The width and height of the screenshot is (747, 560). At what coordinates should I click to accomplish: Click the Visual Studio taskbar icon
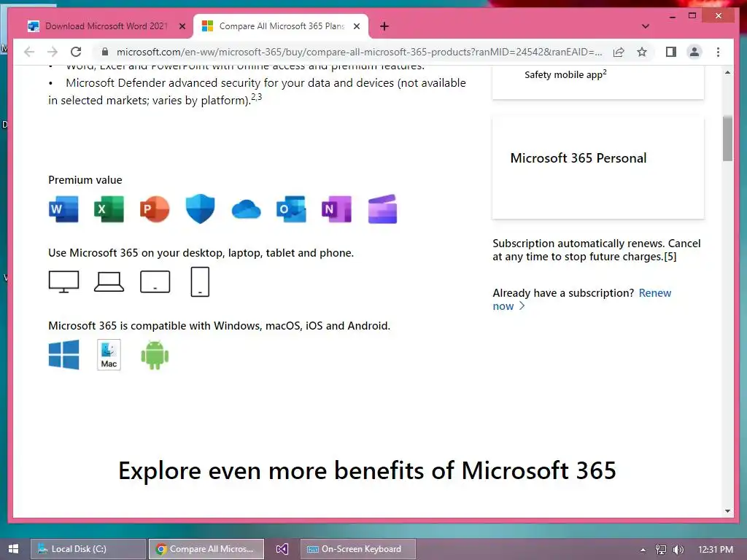[282, 549]
